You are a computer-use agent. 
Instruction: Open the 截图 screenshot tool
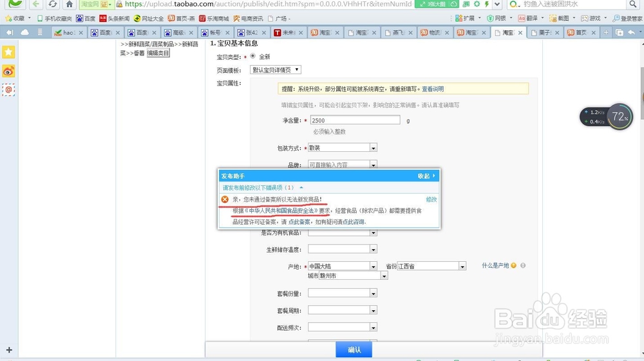click(560, 18)
